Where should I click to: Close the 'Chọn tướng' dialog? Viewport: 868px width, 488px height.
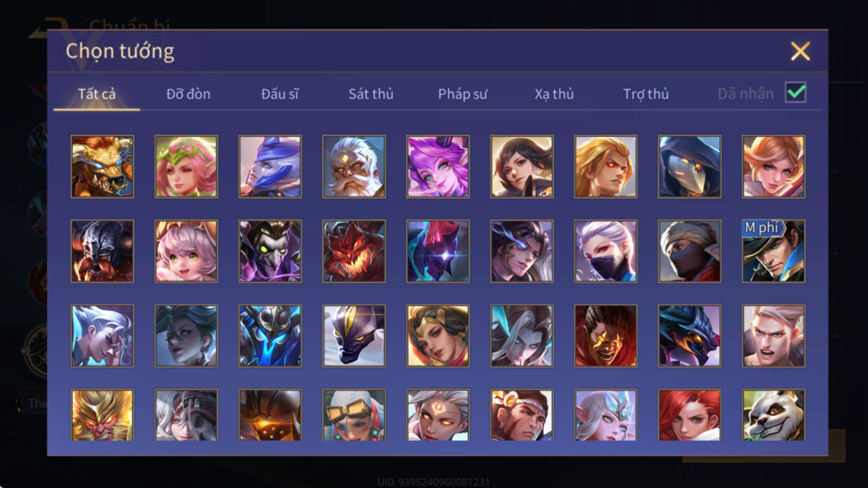(x=800, y=51)
